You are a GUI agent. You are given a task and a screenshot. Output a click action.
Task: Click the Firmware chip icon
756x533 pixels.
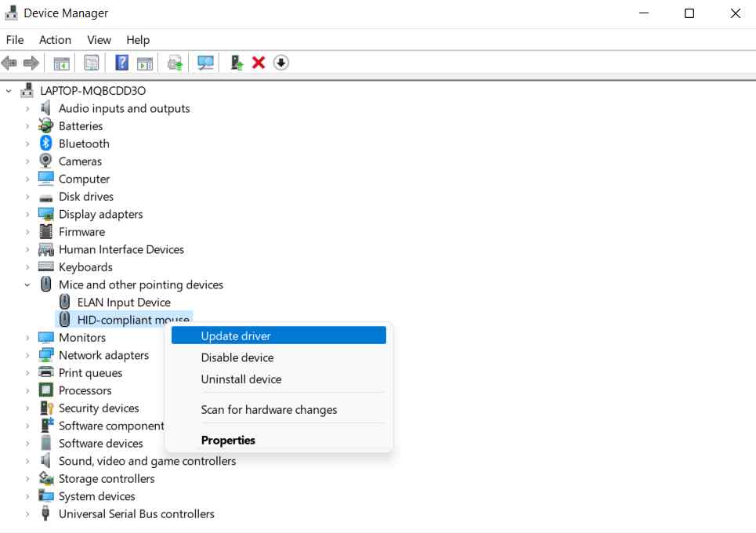click(x=45, y=231)
